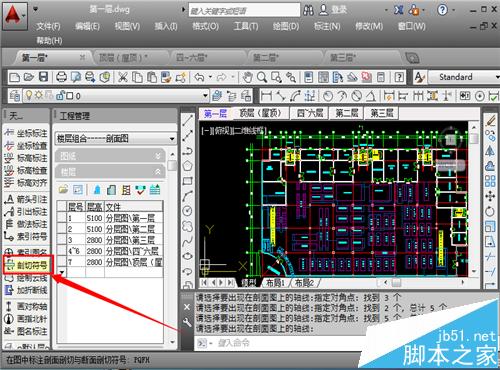The width and height of the screenshot is (500, 370).
Task: Click the Mirror tool in the modify toolbar
Action: click(x=490, y=151)
